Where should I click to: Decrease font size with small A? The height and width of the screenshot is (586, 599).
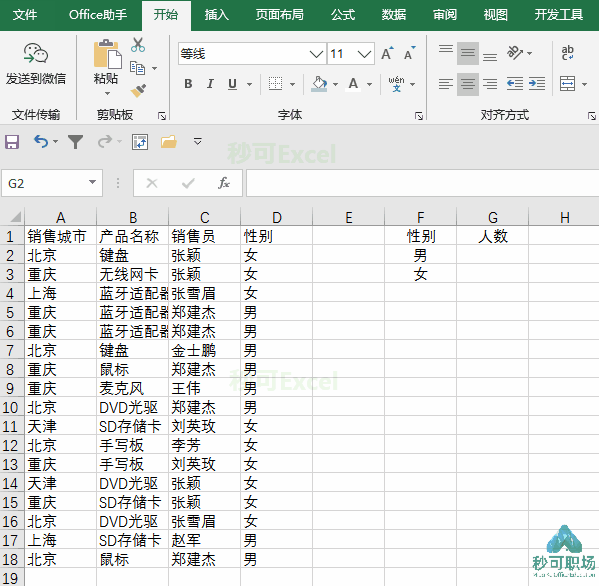[x=409, y=54]
